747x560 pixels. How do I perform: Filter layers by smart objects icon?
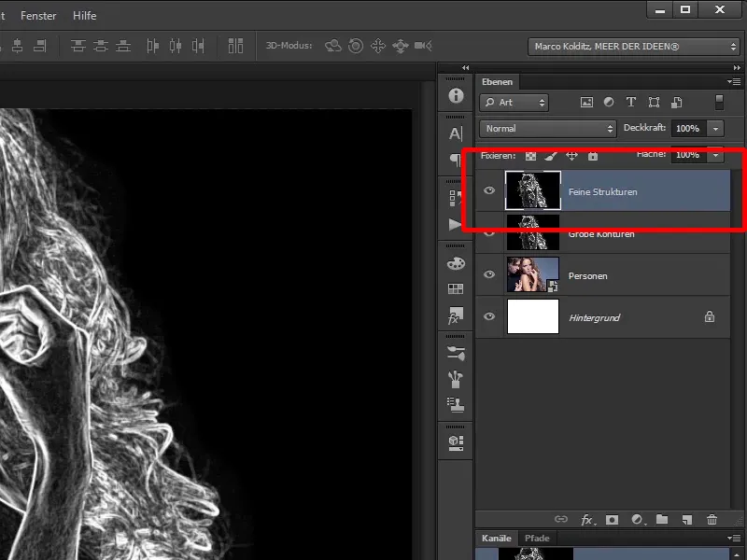coord(676,102)
